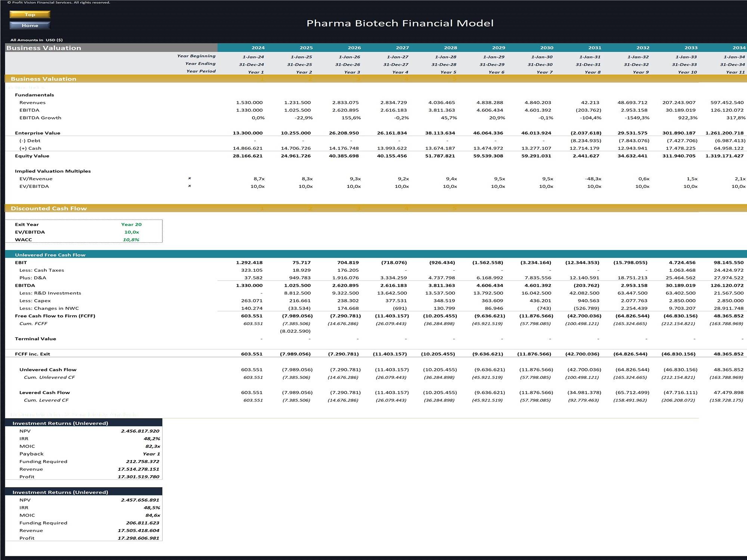Click the Discounted Cash Flow section bar

(x=376, y=208)
